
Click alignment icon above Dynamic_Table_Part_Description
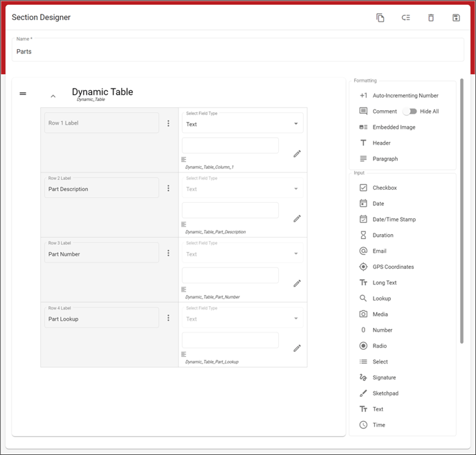tap(183, 224)
